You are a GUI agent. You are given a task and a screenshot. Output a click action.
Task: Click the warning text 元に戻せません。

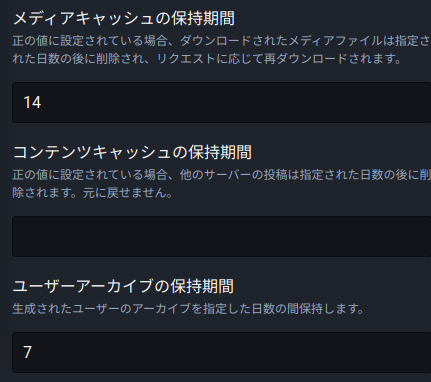[x=127, y=193]
